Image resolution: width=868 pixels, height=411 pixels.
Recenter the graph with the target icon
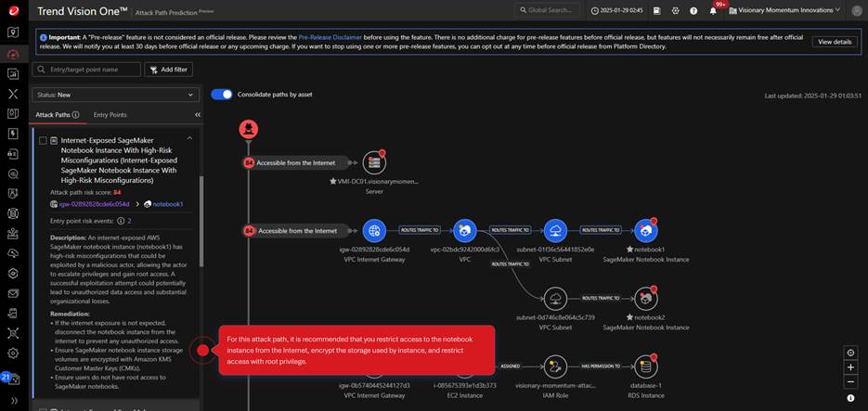coord(851,353)
